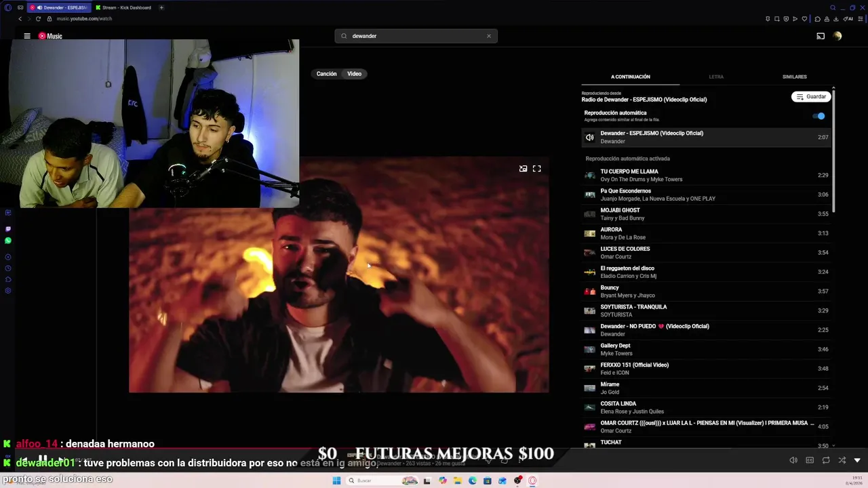Enter miniplayer mode on the video
Viewport: 868px width, 488px height.
point(523,169)
